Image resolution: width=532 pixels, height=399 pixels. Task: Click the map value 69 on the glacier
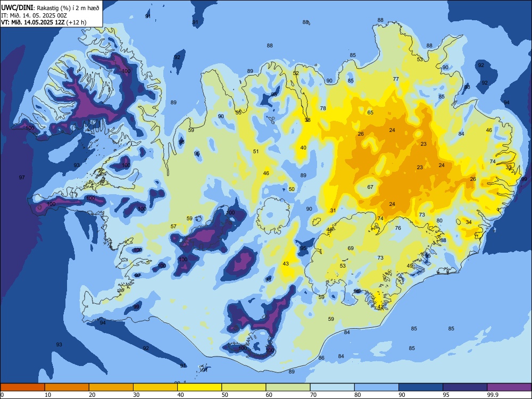[351, 248]
